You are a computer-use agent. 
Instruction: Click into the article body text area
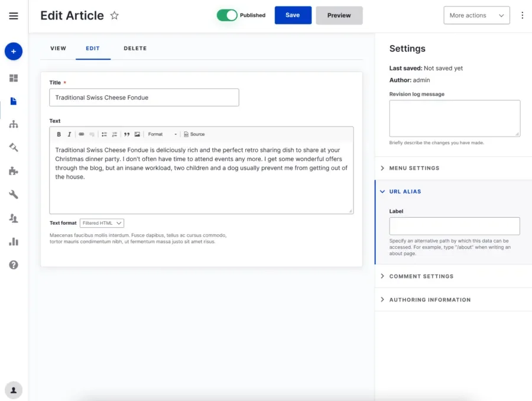[x=201, y=177]
